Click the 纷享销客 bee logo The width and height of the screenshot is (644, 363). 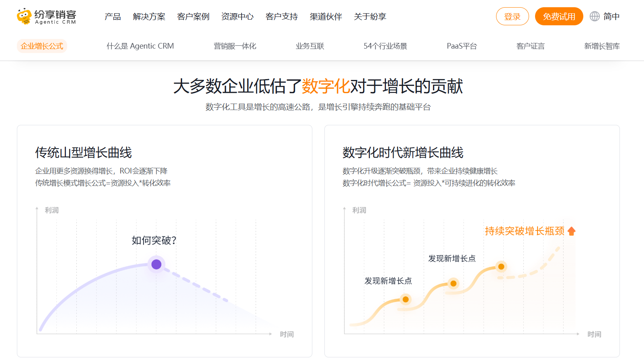point(46,16)
